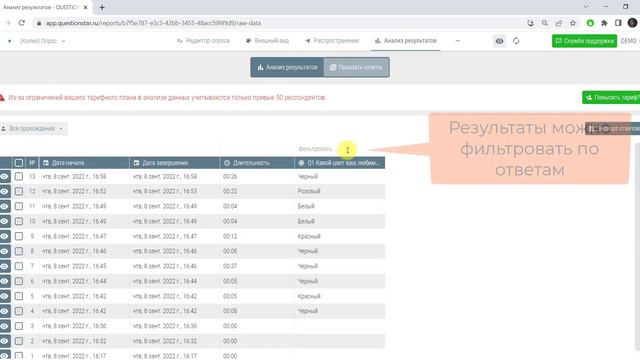
Task: Check the box for row 13
Action: [x=19, y=176]
